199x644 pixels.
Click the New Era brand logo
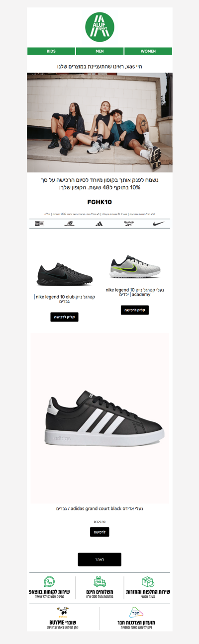[39, 224]
